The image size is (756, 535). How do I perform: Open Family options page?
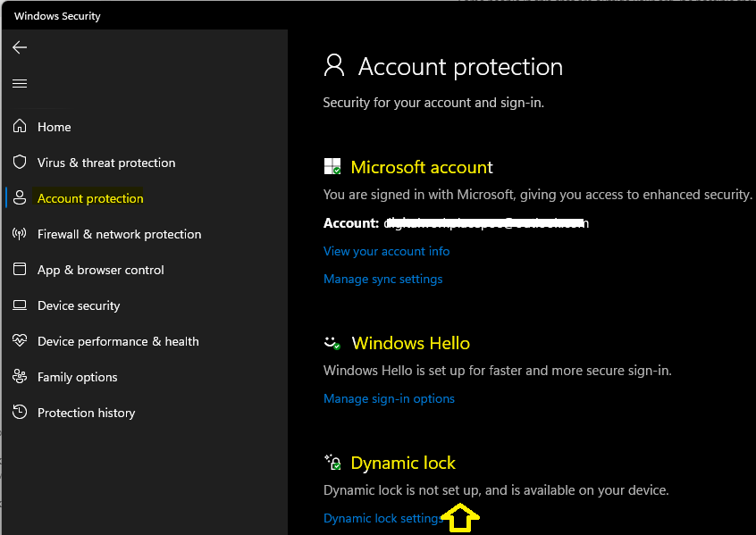[77, 377]
